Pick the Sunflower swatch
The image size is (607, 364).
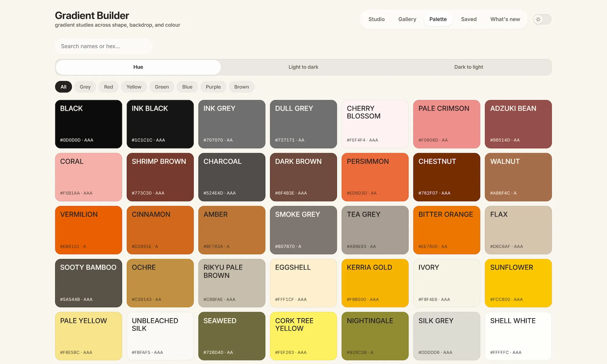click(518, 283)
